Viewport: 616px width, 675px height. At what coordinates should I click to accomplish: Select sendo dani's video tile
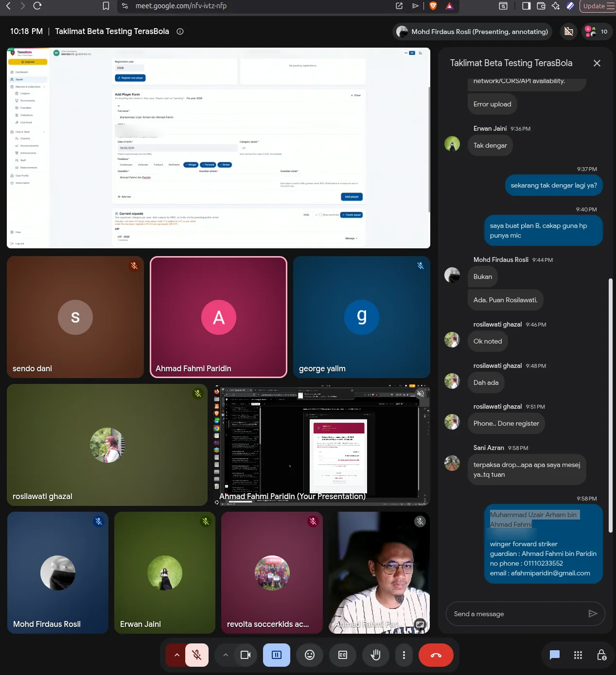tap(75, 317)
